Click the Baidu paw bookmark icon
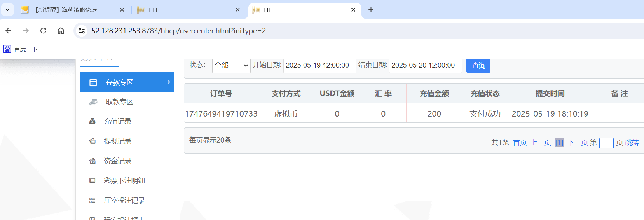This screenshot has height=220, width=644. pyautogui.click(x=7, y=49)
